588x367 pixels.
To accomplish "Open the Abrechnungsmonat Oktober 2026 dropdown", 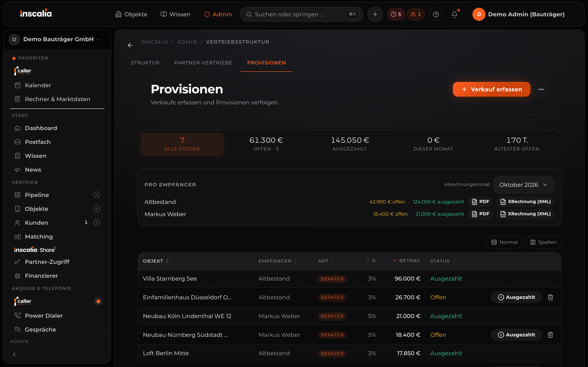I will coord(524,185).
